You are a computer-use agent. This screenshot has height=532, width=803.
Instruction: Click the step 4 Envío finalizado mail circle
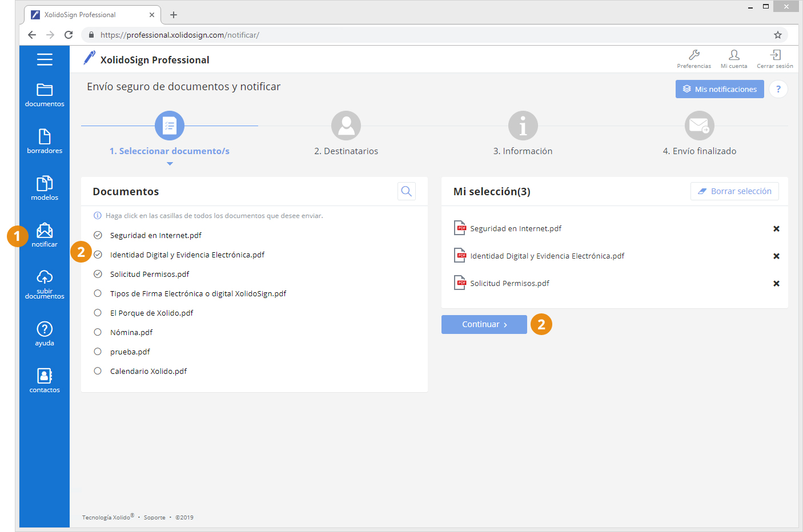point(700,126)
